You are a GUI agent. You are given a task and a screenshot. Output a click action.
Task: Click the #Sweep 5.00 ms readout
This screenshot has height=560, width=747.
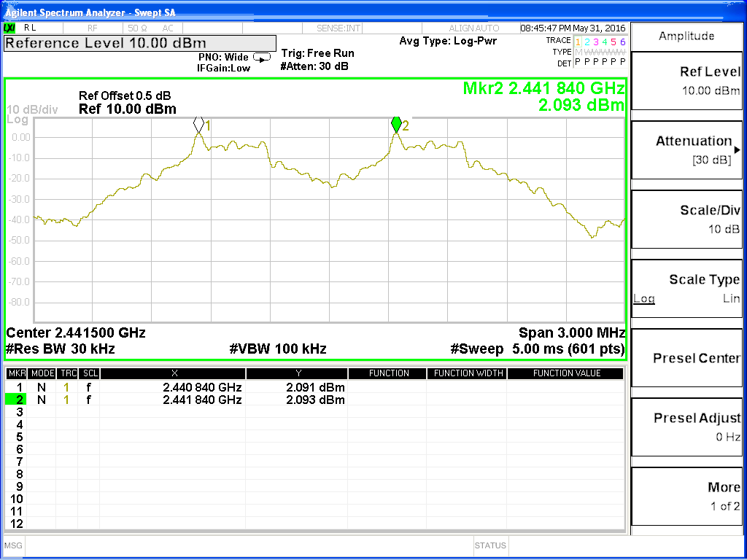(x=538, y=349)
